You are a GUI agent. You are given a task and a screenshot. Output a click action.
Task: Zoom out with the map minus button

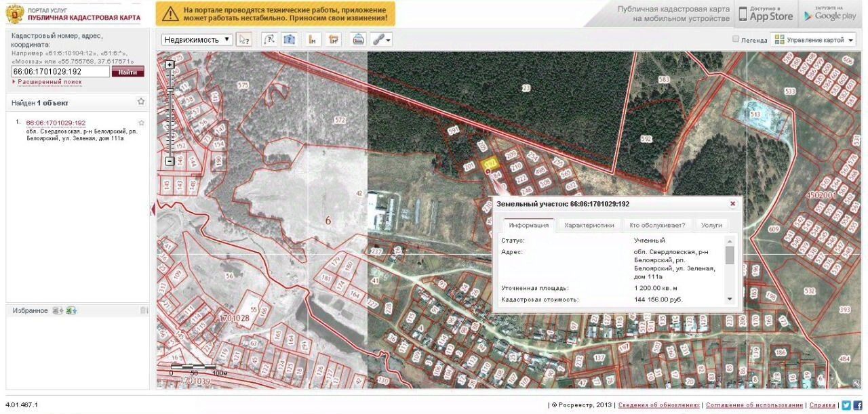coord(170,161)
